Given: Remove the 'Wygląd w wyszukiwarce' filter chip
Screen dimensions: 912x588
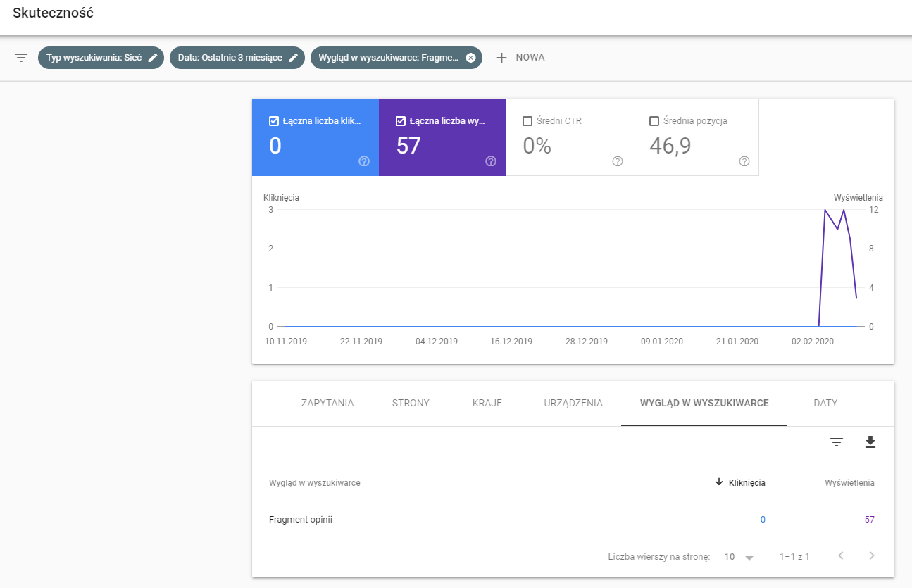Looking at the screenshot, I should pyautogui.click(x=470, y=58).
